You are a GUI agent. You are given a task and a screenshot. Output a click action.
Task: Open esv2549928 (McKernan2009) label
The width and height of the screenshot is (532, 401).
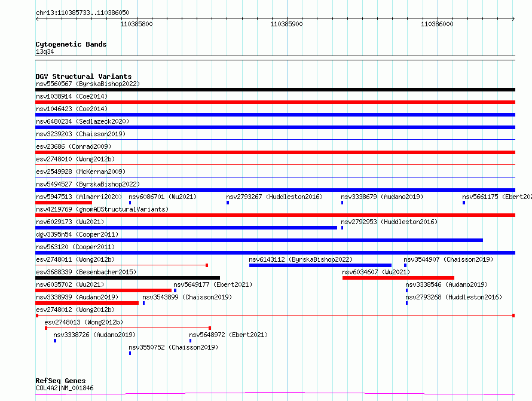pos(81,172)
